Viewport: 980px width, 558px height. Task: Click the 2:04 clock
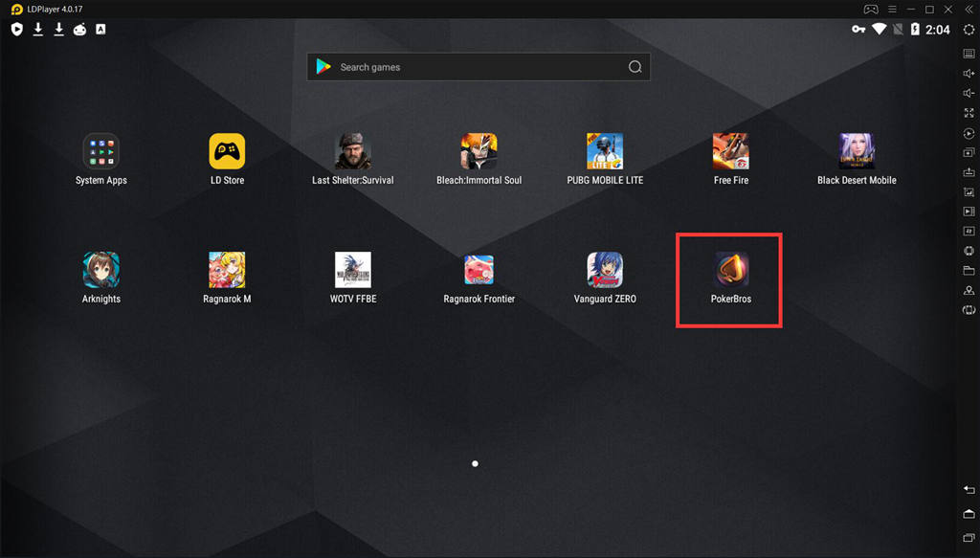[938, 30]
